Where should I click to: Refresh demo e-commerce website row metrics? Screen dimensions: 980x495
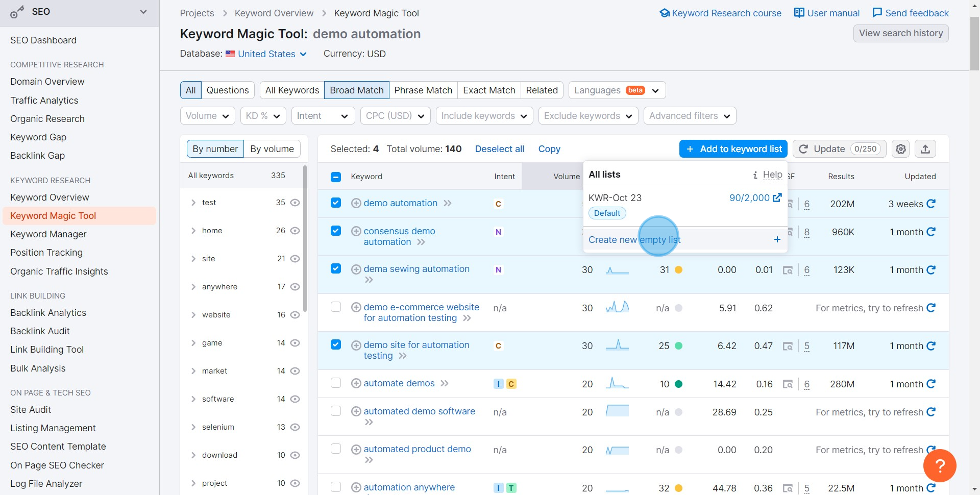pyautogui.click(x=931, y=308)
